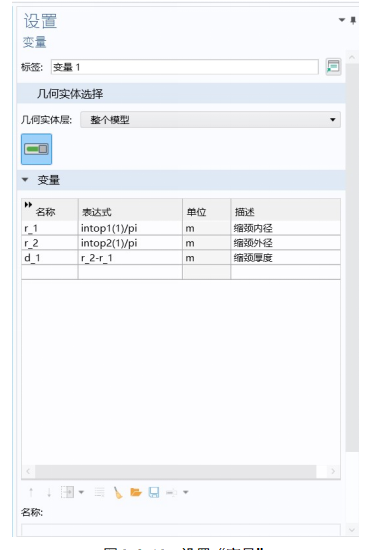Viewport: 371px width, 550px height.
Task: Click the bottom 名称 input field
Action: tap(181, 530)
